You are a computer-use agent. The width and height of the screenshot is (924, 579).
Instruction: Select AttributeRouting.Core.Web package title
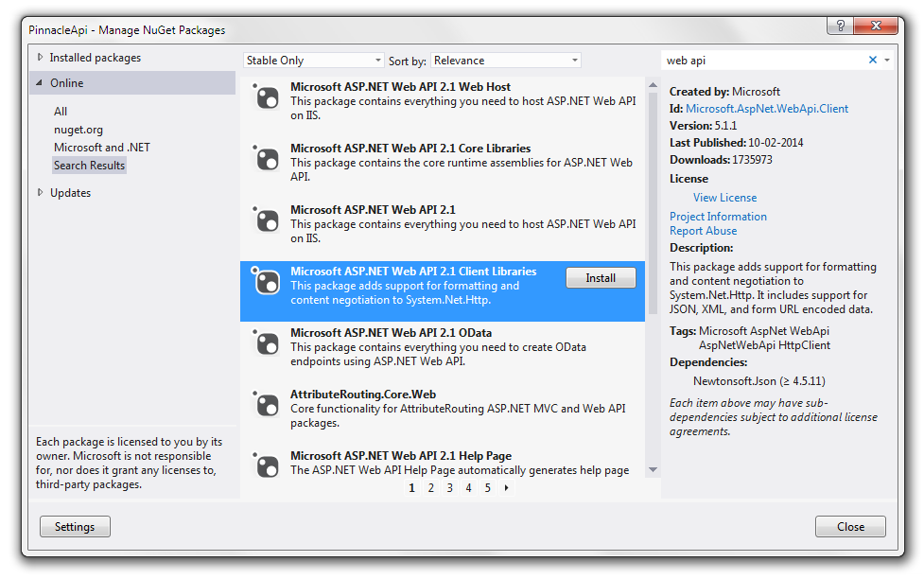pyautogui.click(x=363, y=394)
